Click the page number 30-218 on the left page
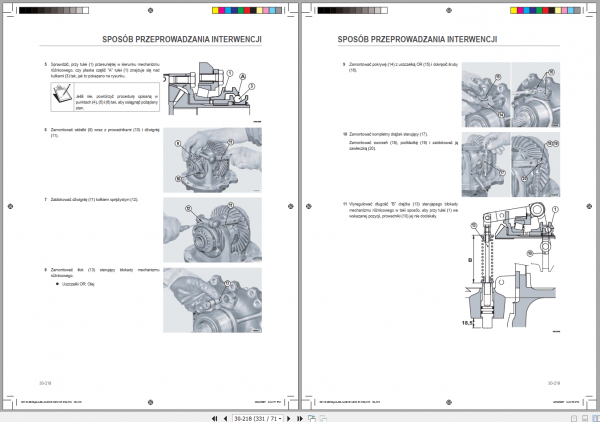 point(45,383)
